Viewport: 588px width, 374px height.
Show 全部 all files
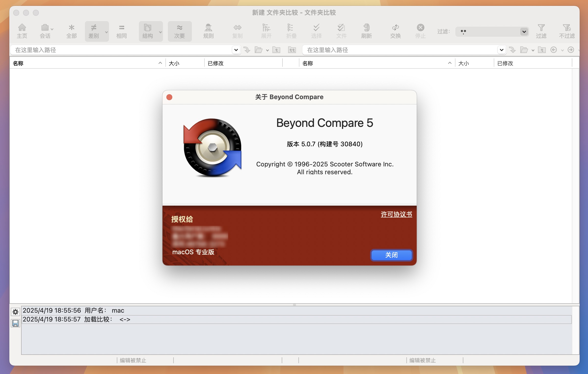71,31
